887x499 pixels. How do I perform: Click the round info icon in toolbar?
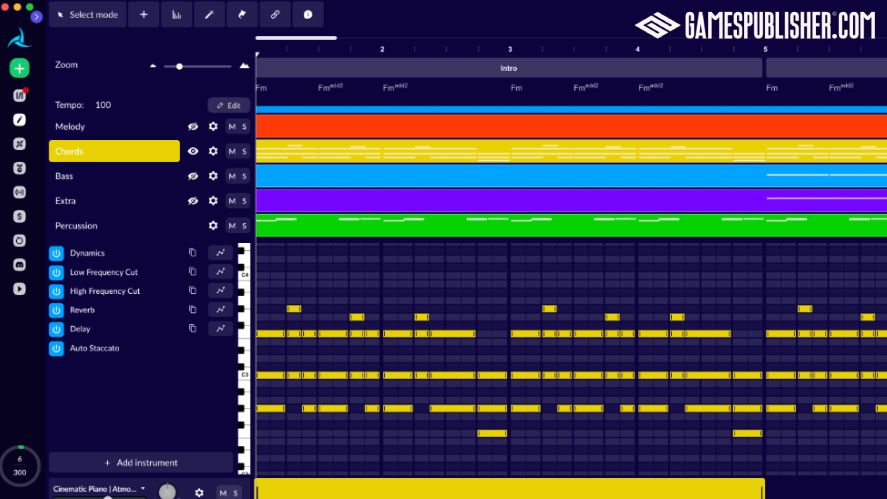pyautogui.click(x=308, y=15)
